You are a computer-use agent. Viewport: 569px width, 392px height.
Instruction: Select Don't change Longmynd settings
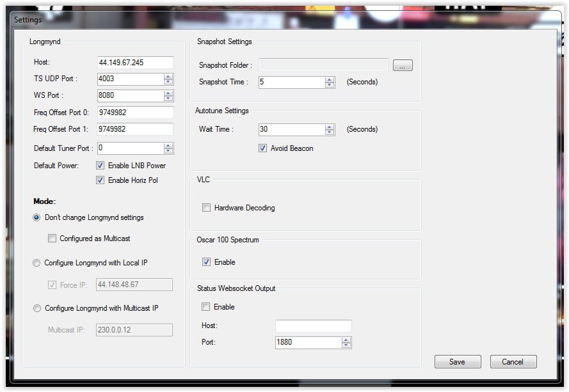click(36, 217)
